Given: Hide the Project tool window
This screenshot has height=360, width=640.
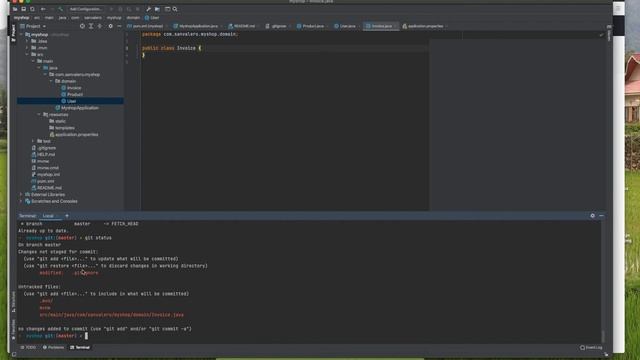Looking at the screenshot, I should point(119,26).
